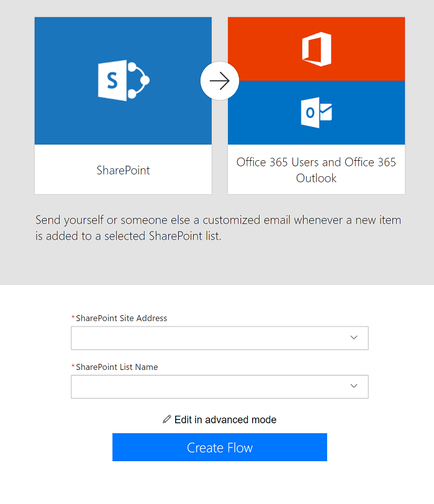Viewport: 434px width, 504px height.
Task: Click the SharePoint logo icon
Action: [x=124, y=80]
